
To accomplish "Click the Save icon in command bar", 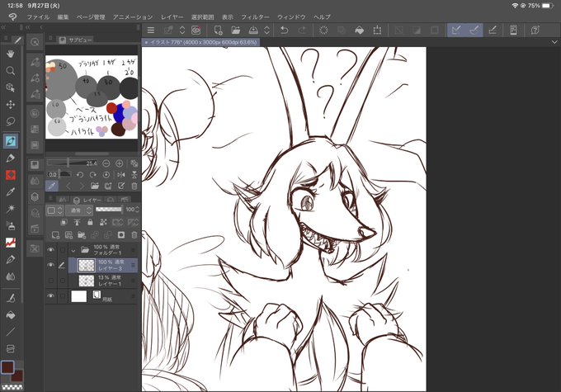I will (253, 31).
